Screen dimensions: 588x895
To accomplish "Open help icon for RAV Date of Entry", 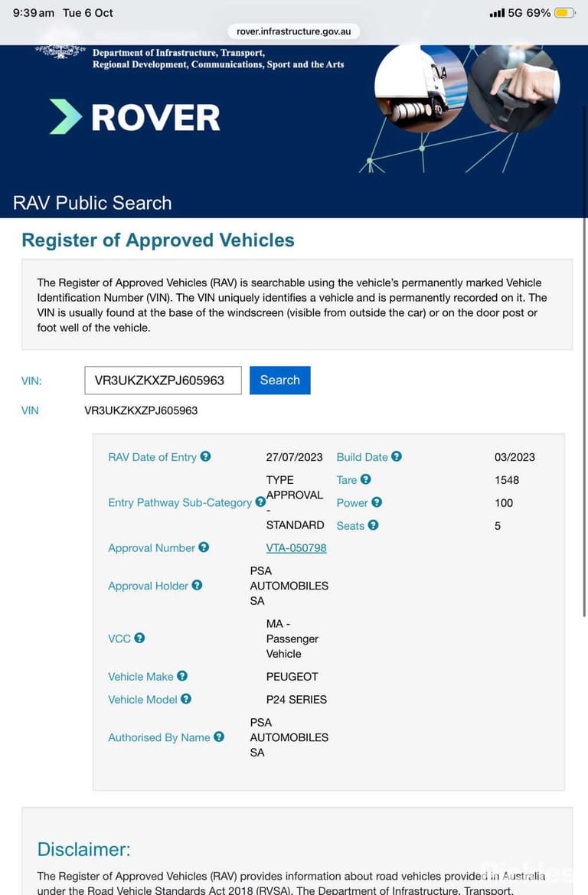I will (205, 456).
